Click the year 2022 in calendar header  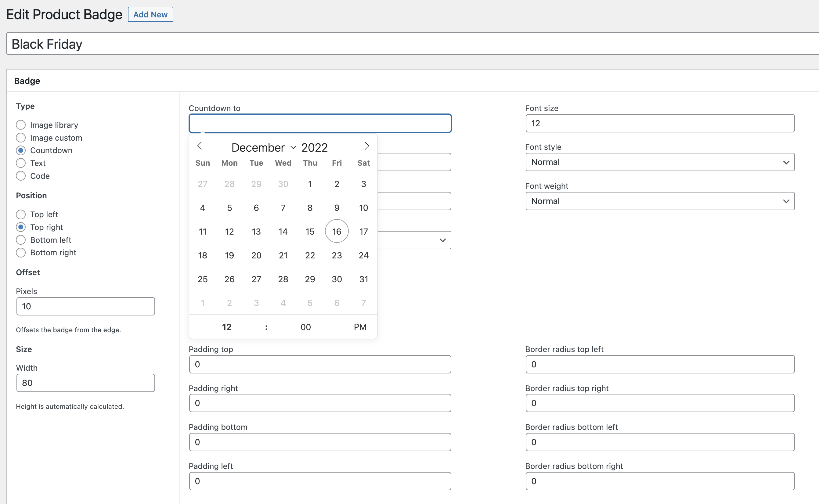click(314, 148)
